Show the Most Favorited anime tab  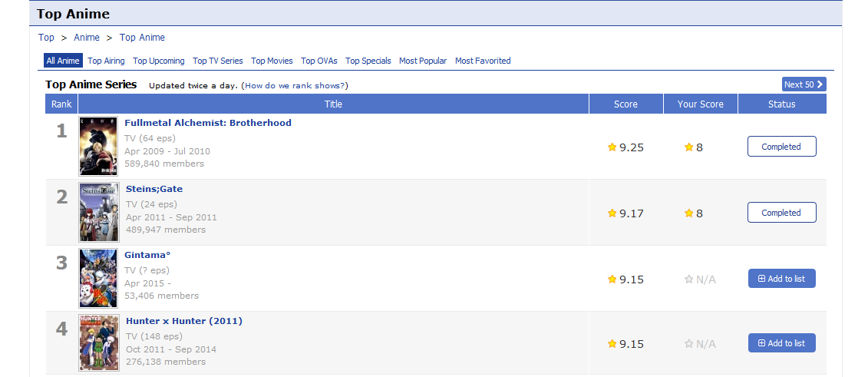[483, 61]
